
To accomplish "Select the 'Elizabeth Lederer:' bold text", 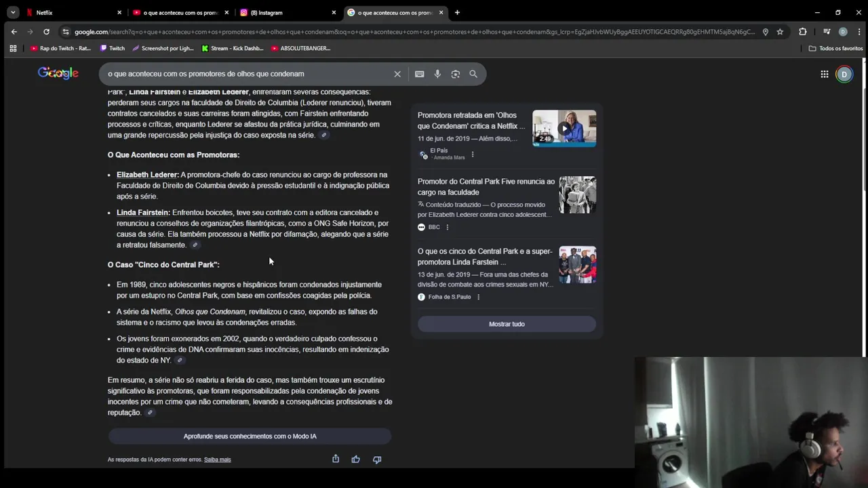I will click(x=148, y=175).
